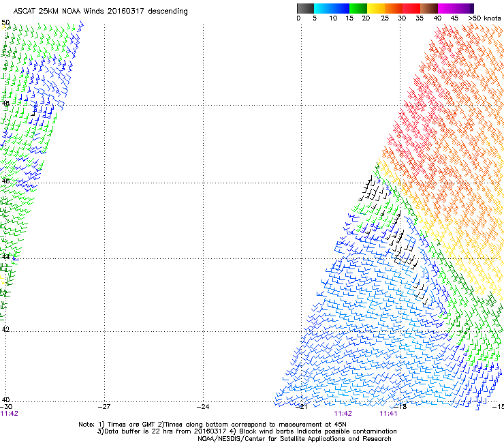Click the '30' label under the color bar
504x443 pixels.
click(x=402, y=18)
